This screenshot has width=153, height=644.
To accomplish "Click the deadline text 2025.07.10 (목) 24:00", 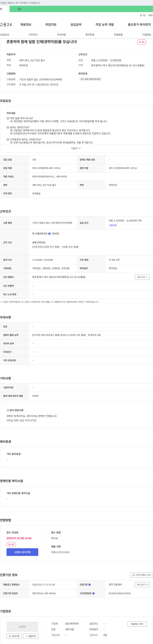I will (19, 538).
